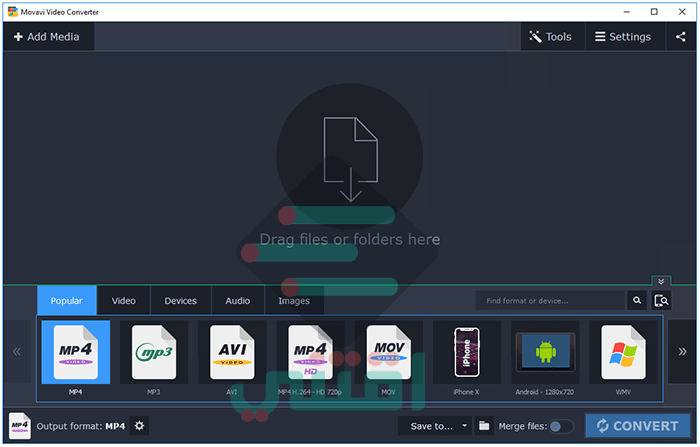Click the search magnifier button
Image resolution: width=700 pixels, height=447 pixels.
click(637, 301)
